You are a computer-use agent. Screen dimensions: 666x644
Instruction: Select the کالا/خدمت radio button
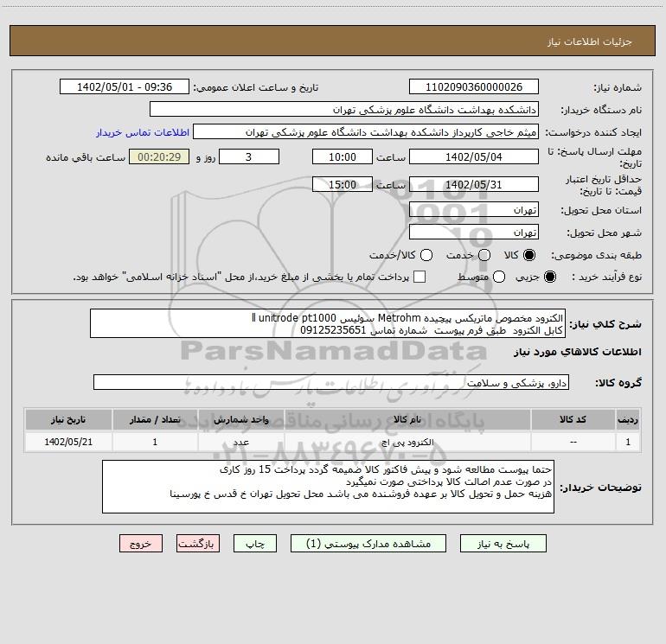(x=426, y=255)
